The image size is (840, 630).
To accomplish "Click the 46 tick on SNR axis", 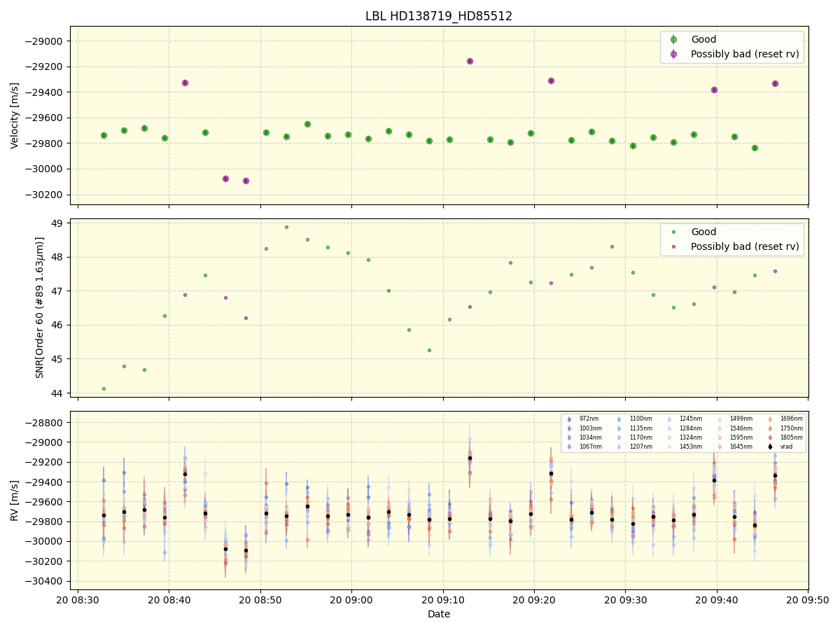I will tap(58, 325).
